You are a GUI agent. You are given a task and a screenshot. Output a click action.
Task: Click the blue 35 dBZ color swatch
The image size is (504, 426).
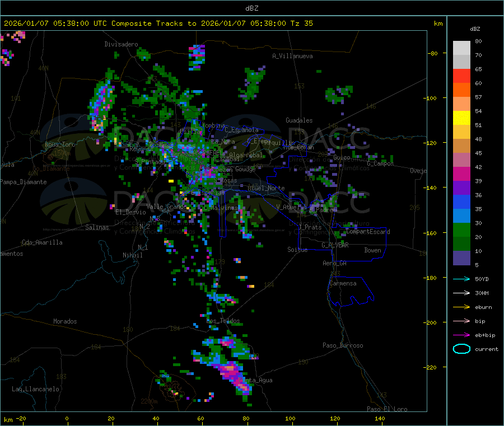(461, 202)
